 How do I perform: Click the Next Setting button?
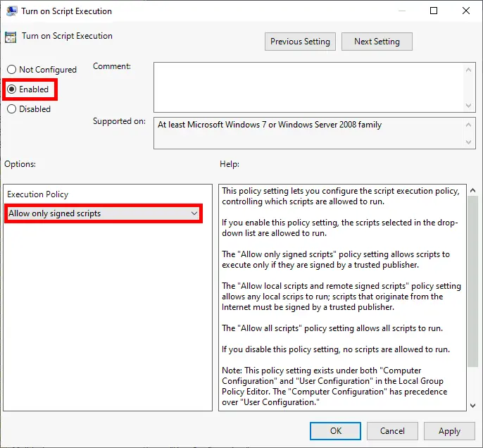(x=377, y=42)
